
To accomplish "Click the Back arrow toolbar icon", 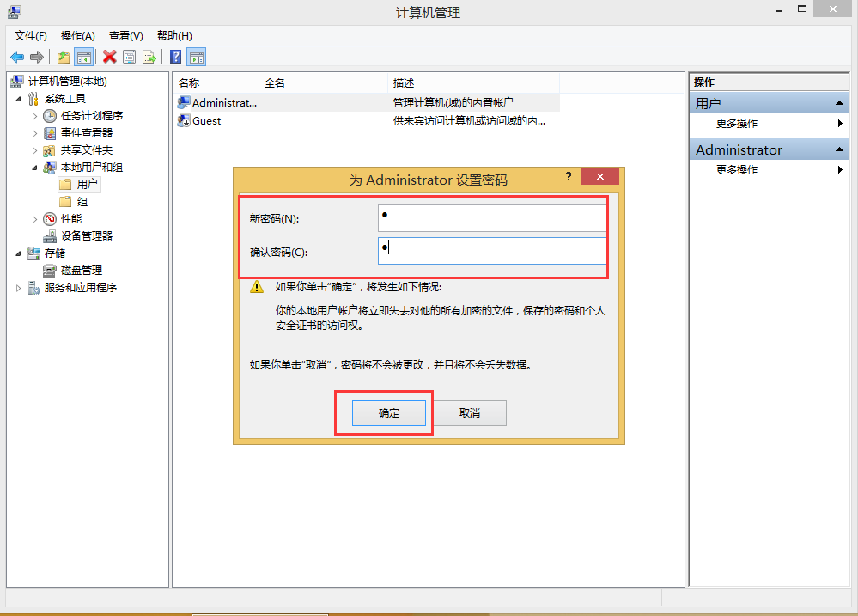I will pos(17,57).
